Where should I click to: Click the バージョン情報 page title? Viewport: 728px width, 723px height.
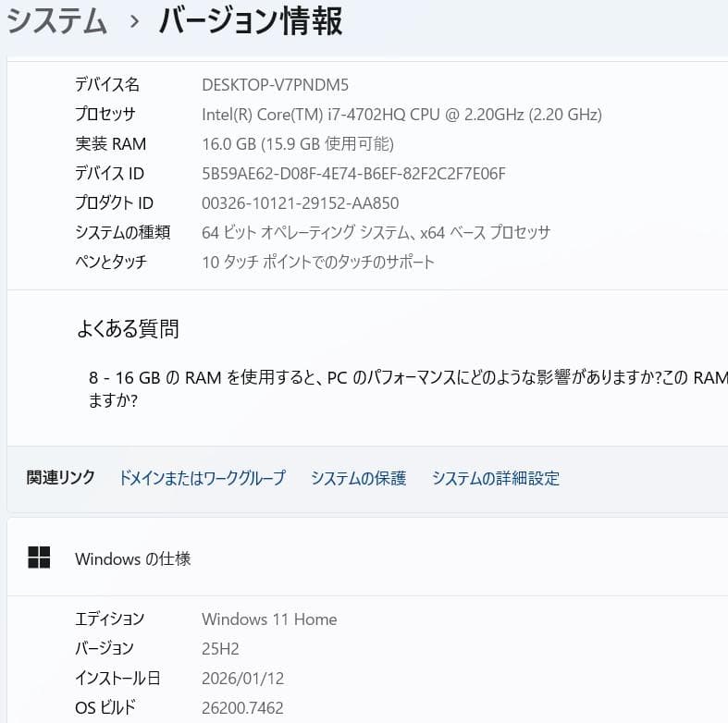pyautogui.click(x=251, y=21)
